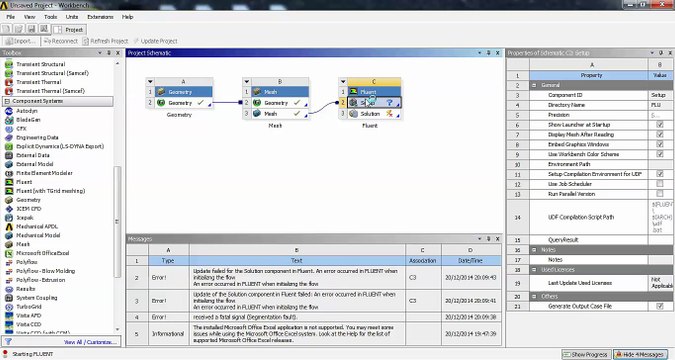Click Show Progress button
The width and height of the screenshot is (675, 360).
586,354
